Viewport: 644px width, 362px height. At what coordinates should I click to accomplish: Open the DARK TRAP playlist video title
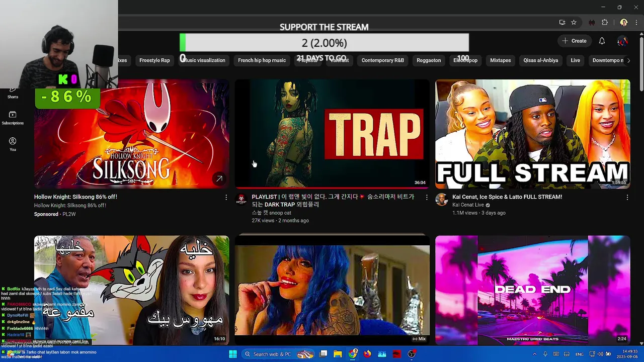(x=333, y=201)
